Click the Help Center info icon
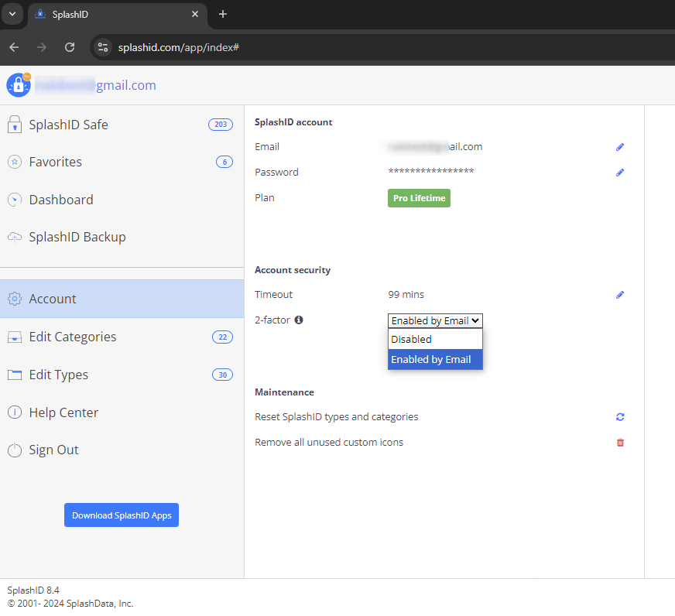The height and width of the screenshot is (616, 675). point(15,412)
